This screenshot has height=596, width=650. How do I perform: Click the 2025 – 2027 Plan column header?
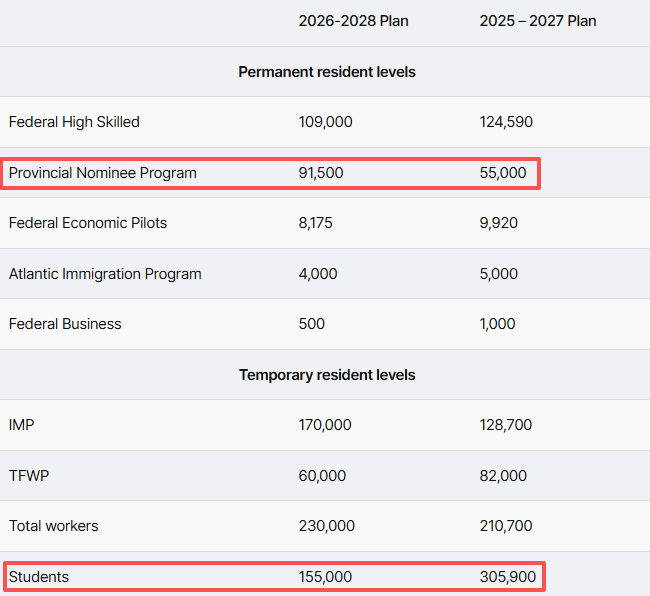coord(538,21)
